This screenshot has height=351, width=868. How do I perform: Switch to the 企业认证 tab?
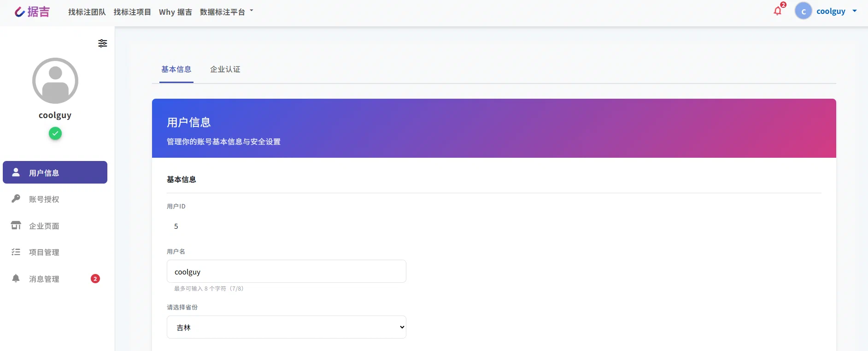[x=225, y=69]
